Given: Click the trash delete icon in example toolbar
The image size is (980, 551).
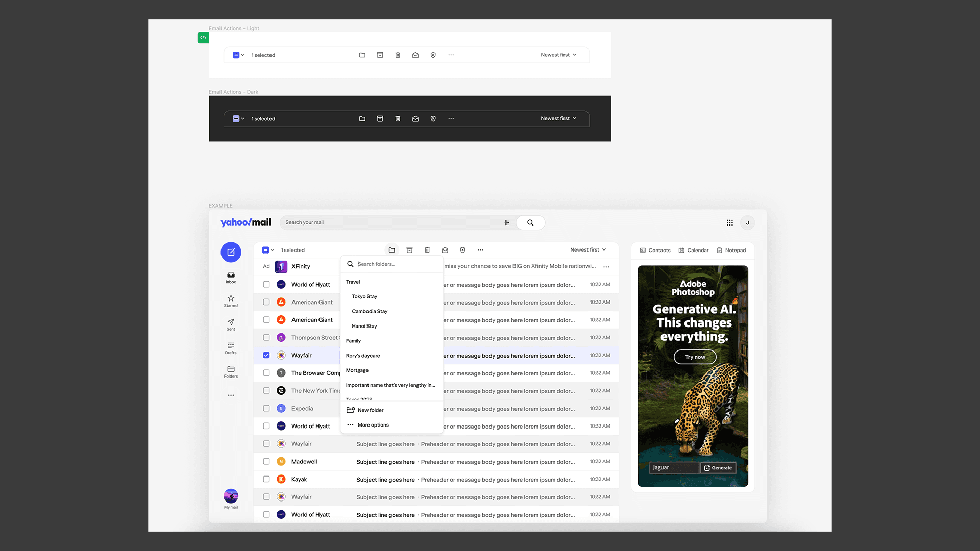Looking at the screenshot, I should pyautogui.click(x=427, y=250).
